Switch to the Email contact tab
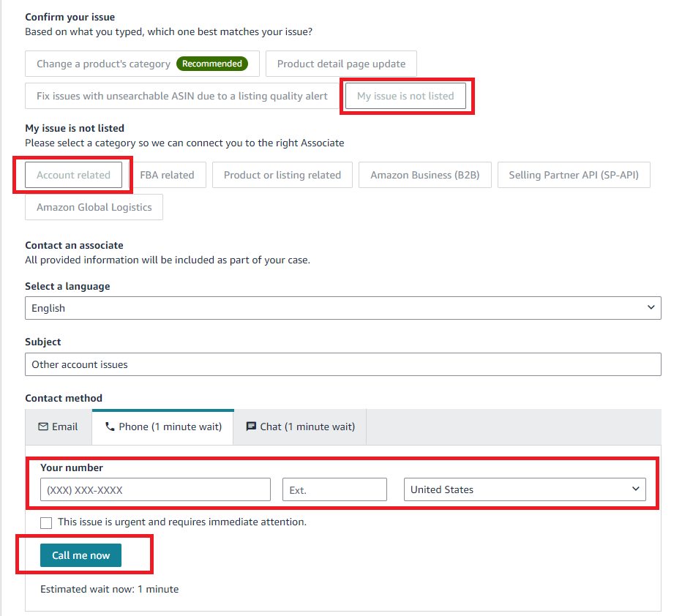Viewport: 682px width, 616px height. 58,426
